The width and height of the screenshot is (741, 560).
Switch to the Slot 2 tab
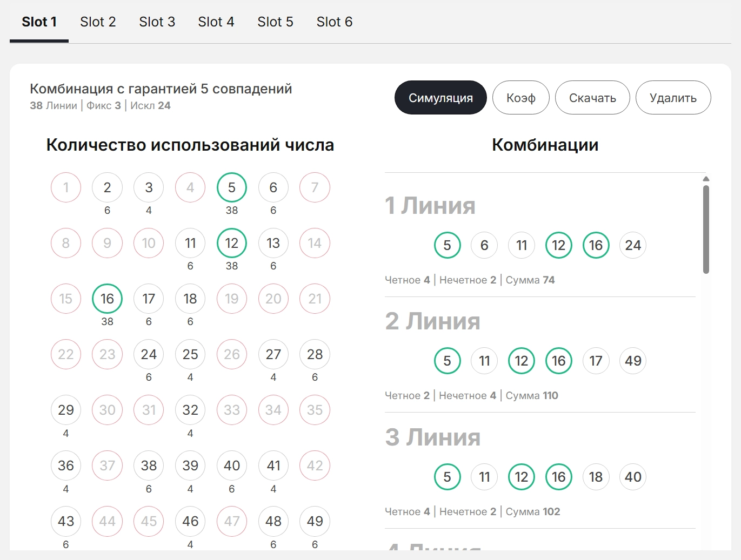coord(98,22)
